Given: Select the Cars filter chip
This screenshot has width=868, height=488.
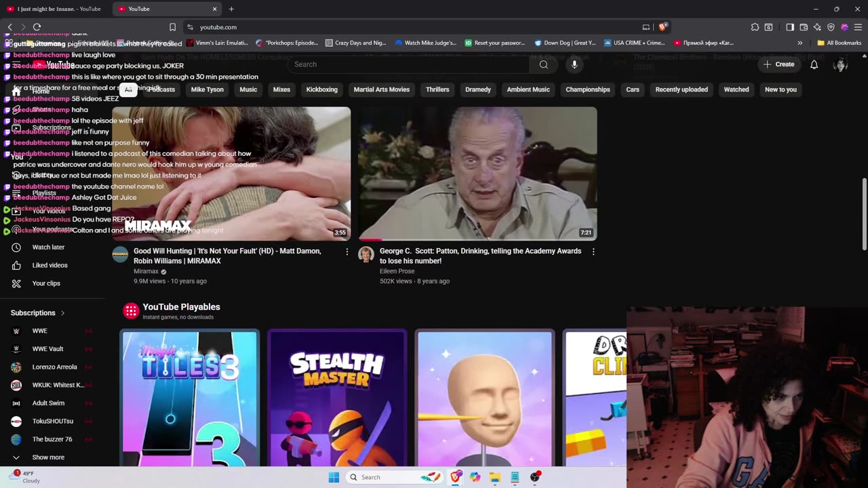Looking at the screenshot, I should tap(633, 89).
